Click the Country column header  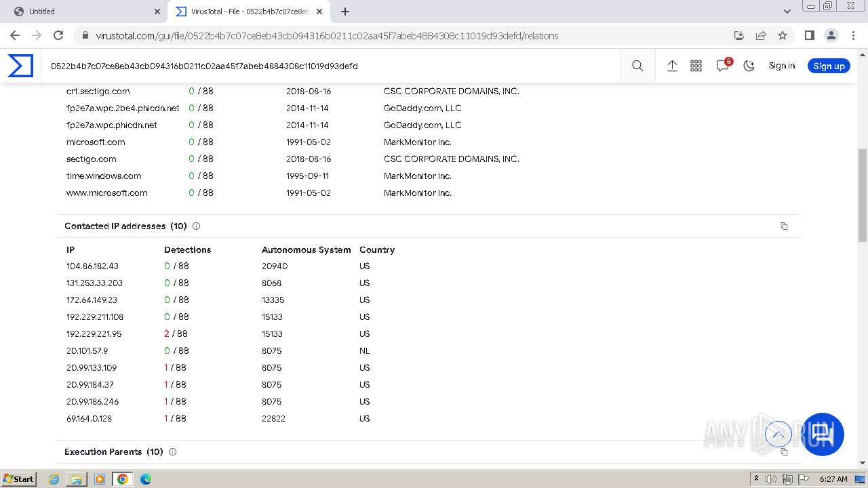click(x=377, y=249)
